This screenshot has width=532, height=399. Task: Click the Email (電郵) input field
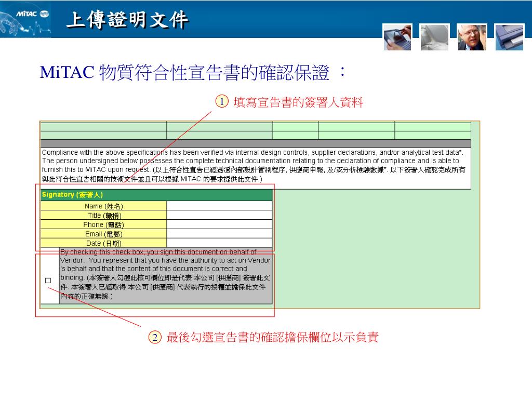(x=219, y=233)
